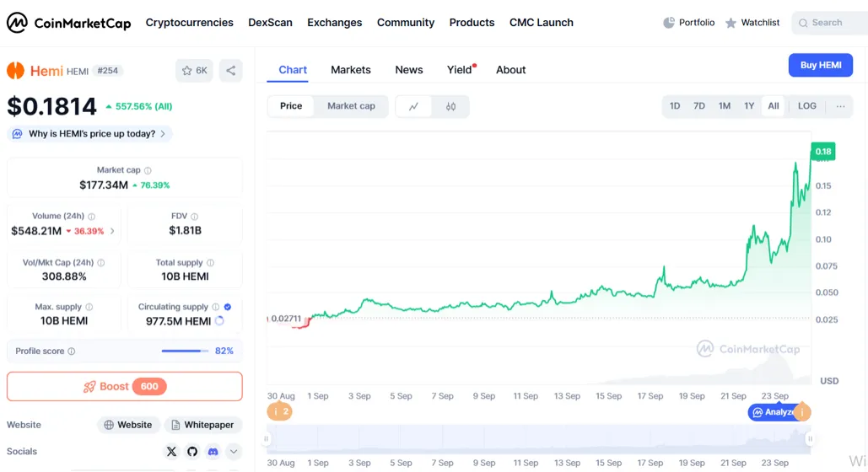Switch to line chart view icon

[413, 106]
